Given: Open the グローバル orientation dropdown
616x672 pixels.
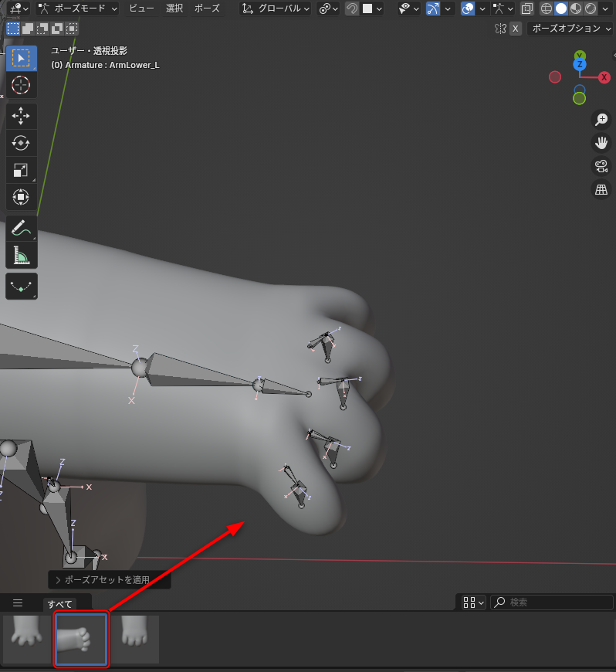Looking at the screenshot, I should tap(276, 8).
